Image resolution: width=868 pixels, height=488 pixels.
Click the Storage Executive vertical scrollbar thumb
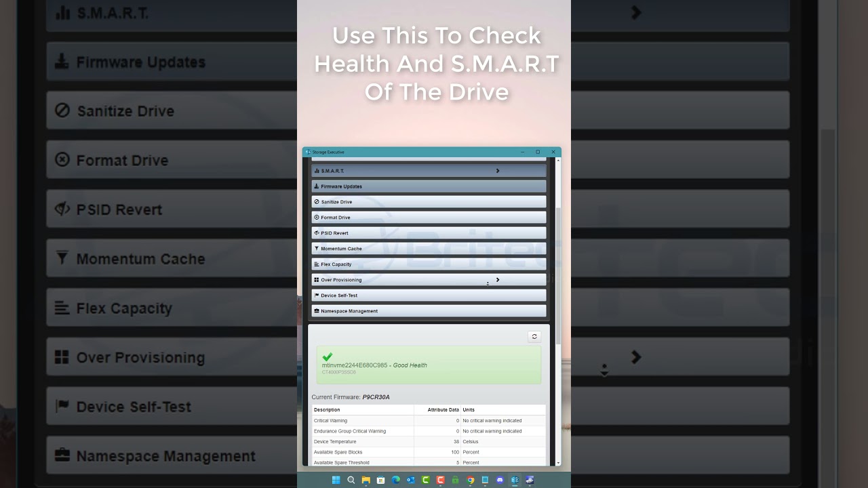tap(559, 275)
